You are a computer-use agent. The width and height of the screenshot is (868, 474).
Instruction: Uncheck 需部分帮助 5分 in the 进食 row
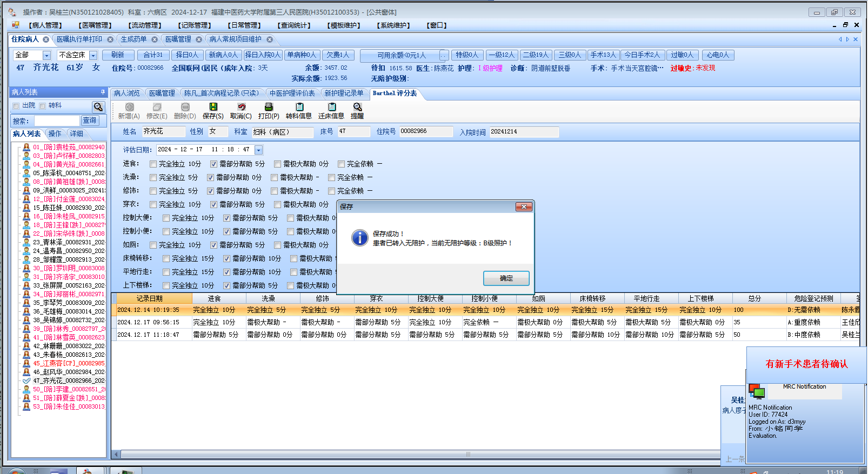(214, 164)
